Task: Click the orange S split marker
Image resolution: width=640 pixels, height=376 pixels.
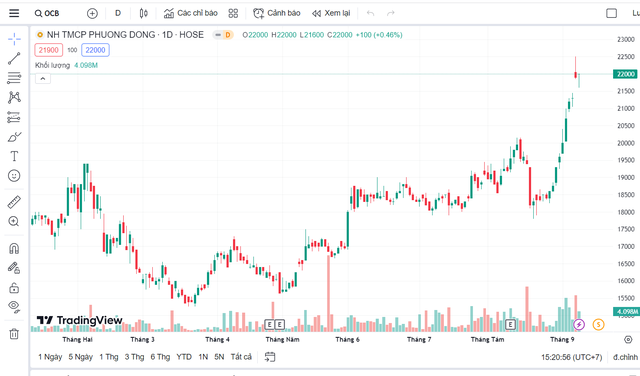Action: point(598,325)
